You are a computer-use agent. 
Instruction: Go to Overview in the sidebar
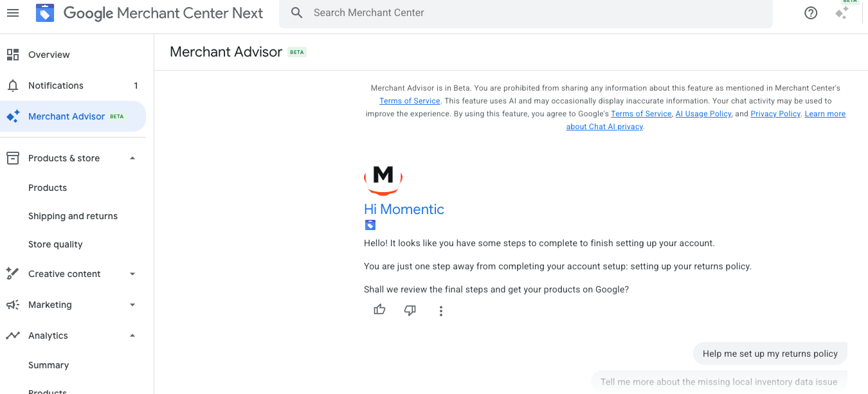(x=73, y=55)
